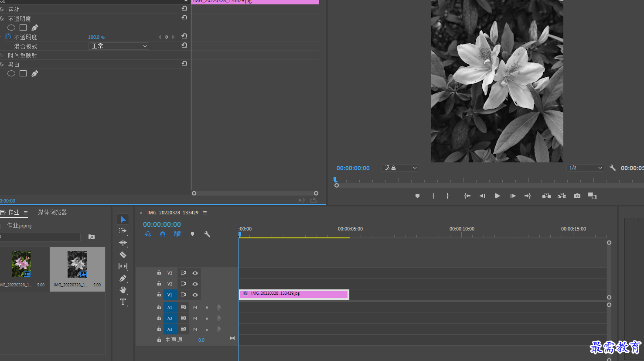Viewport: 644px width, 361px height.
Task: Select the Track Select Forward tool
Action: pos(123,231)
